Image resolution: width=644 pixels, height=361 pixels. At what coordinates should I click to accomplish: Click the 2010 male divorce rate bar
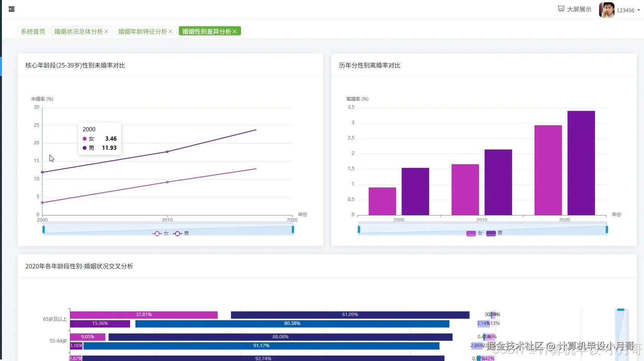pos(498,182)
